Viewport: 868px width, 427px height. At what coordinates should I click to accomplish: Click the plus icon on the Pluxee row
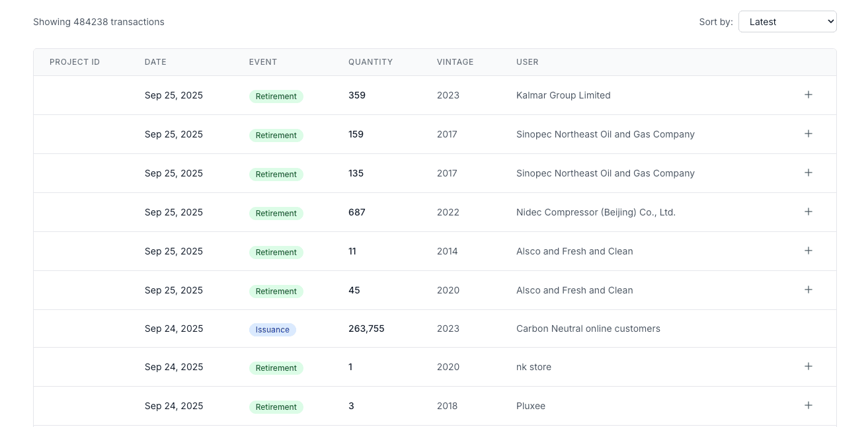pos(808,405)
